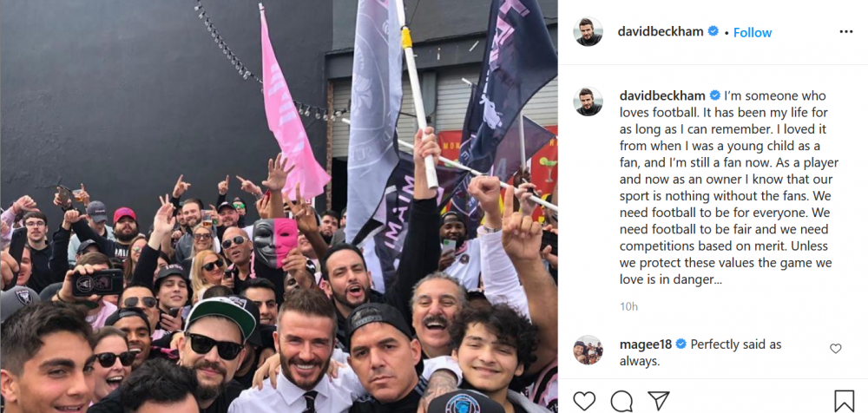
Task: Click the comment 'Perfectly said as always.'
Action: point(700,352)
